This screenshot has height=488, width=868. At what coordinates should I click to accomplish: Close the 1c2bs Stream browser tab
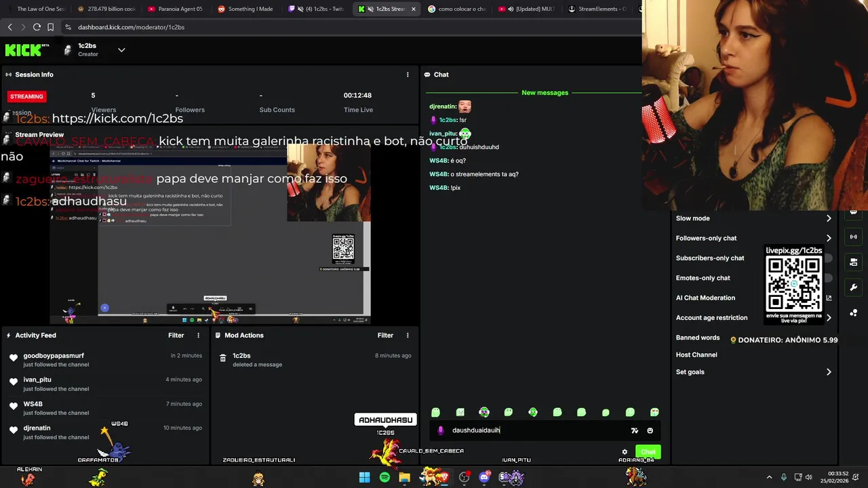point(414,9)
